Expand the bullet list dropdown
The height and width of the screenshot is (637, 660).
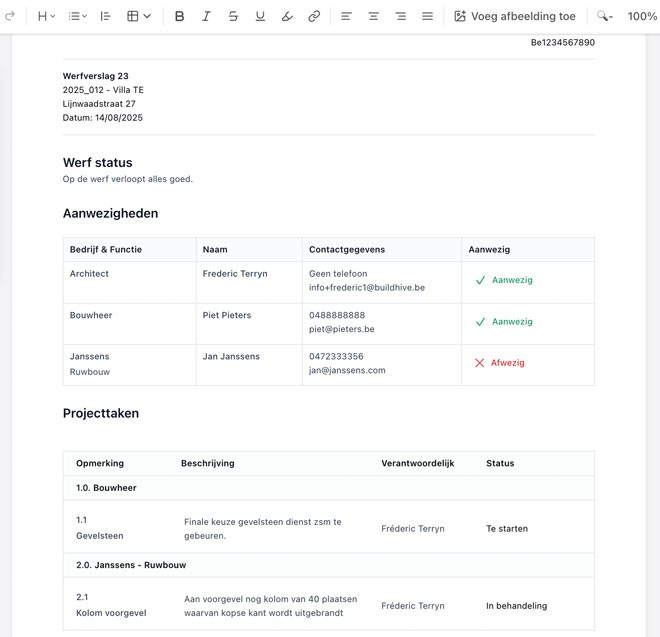(x=77, y=16)
